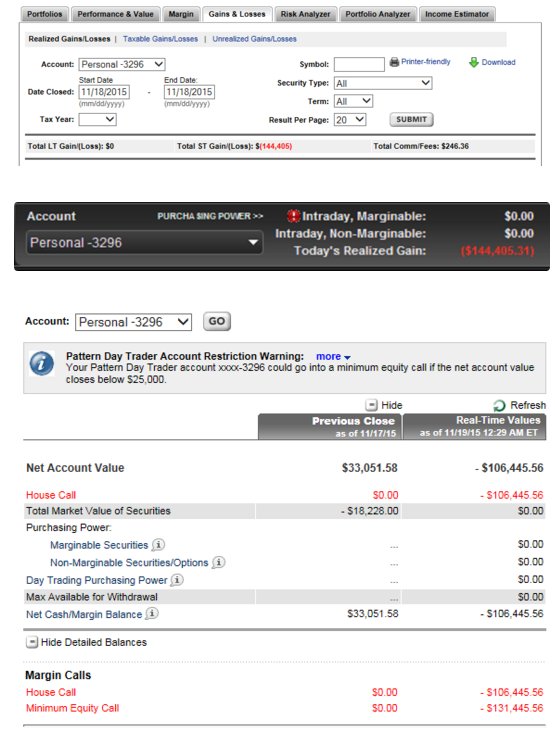This screenshot has height=737, width=555.
Task: Open the Security Type dropdown
Action: coord(383,83)
